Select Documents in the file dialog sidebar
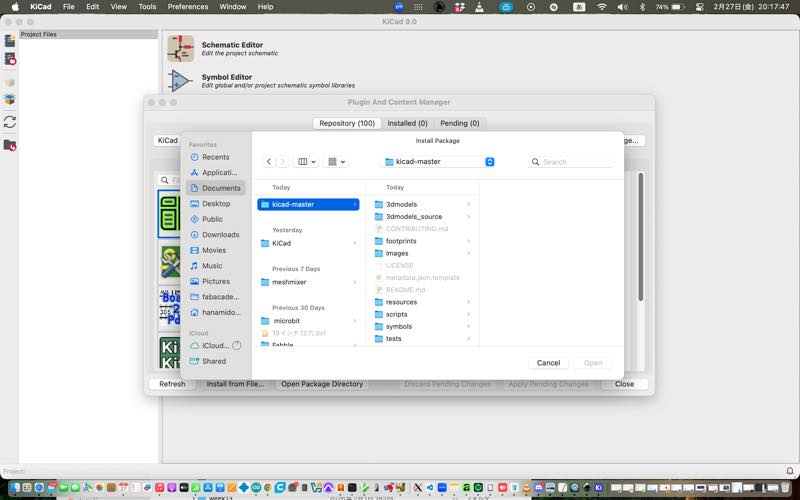The image size is (800, 500). click(215, 188)
